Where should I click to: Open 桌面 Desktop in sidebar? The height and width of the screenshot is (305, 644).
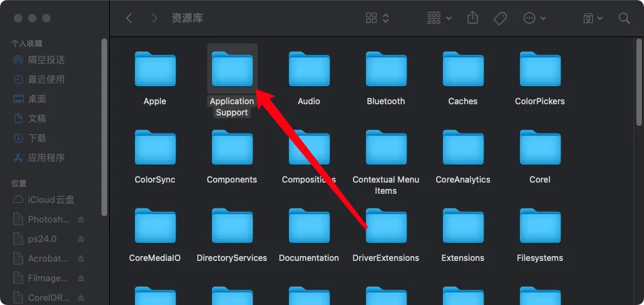coord(37,99)
